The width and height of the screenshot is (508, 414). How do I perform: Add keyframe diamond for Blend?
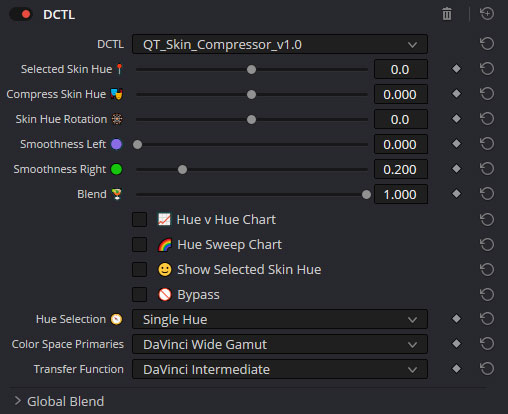click(456, 194)
